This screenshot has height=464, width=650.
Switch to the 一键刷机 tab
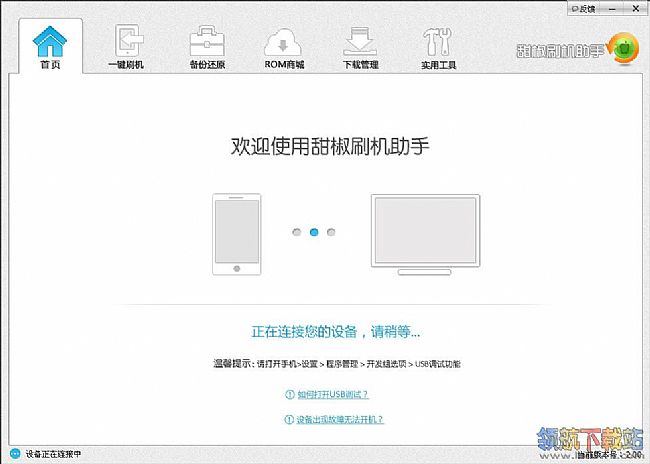pyautogui.click(x=126, y=47)
